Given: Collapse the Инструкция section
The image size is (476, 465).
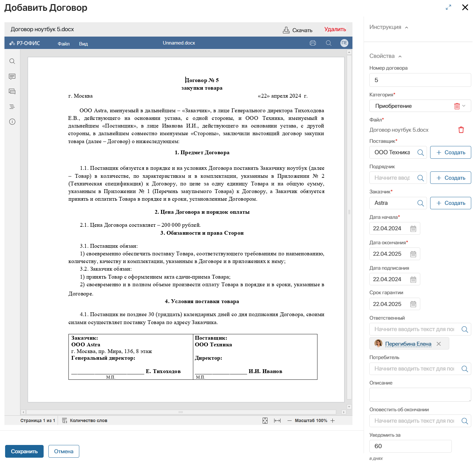Looking at the screenshot, I should click(407, 27).
